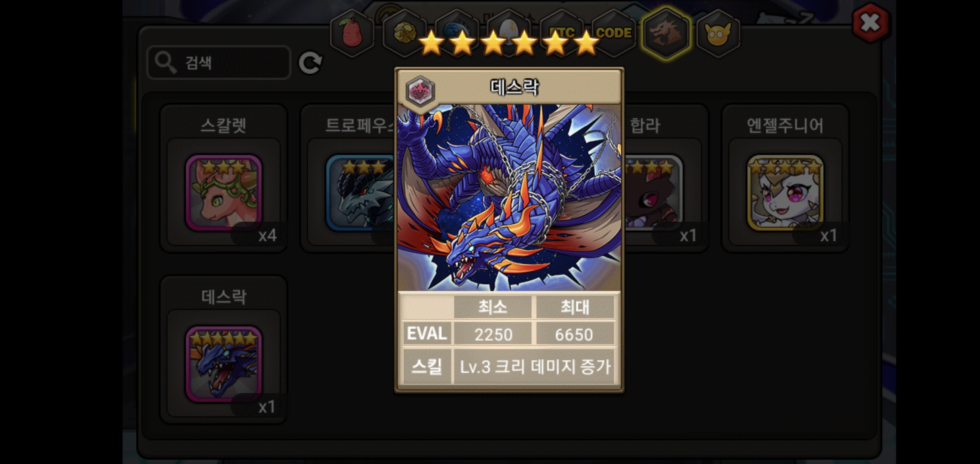980x464 pixels.
Task: Select the 스칼렛 dragon thumbnail
Action: tap(224, 193)
